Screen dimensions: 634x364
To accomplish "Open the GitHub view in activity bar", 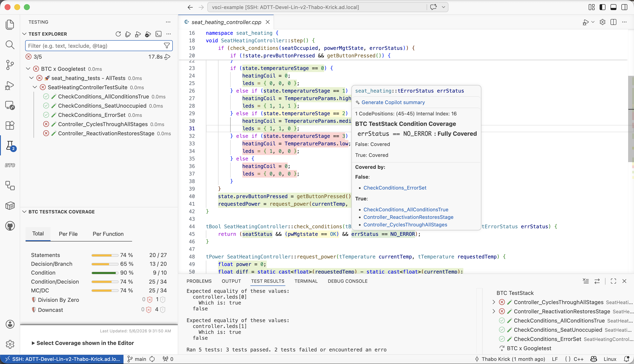I will point(10,226).
